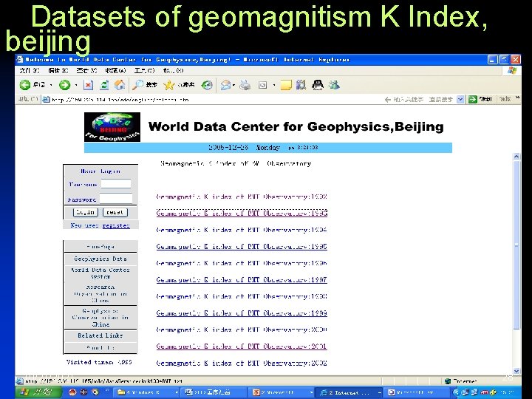
Task: Click the QQ penguin toolbar icon
Action: click(x=318, y=85)
